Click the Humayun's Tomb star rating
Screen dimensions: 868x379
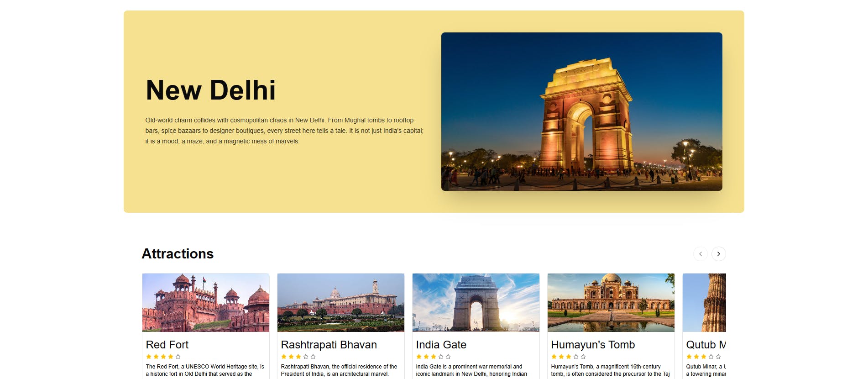(569, 357)
